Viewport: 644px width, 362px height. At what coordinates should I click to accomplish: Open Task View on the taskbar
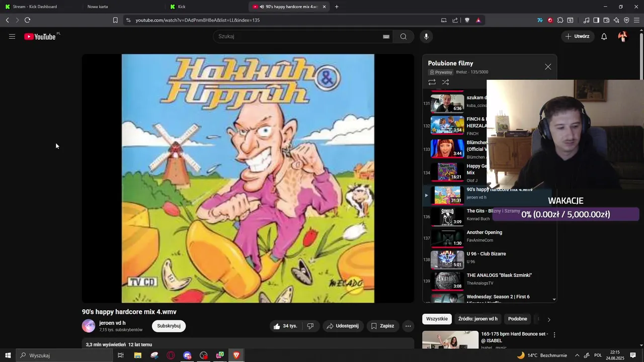(121, 355)
